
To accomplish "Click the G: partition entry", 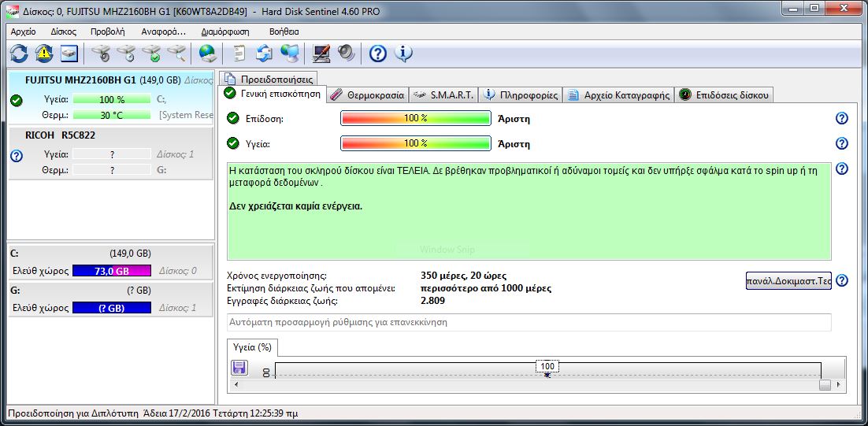I will (109, 299).
